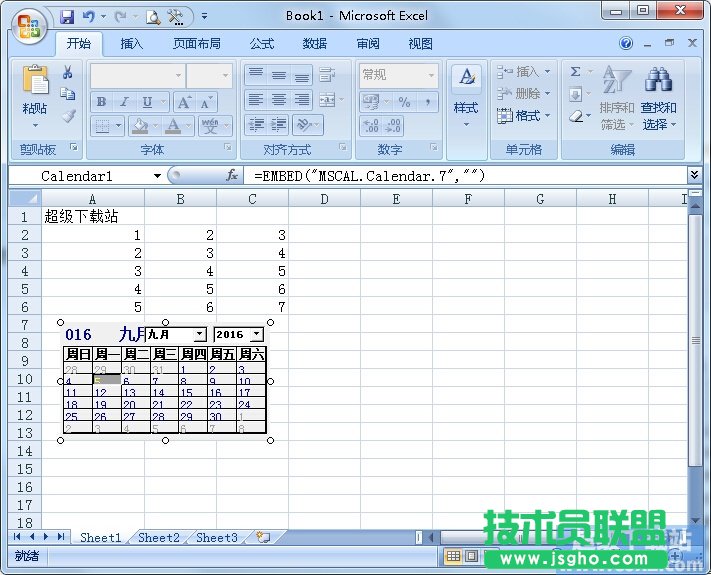Open the calendar month dropdown
This screenshot has width=711, height=575.
[x=200, y=334]
